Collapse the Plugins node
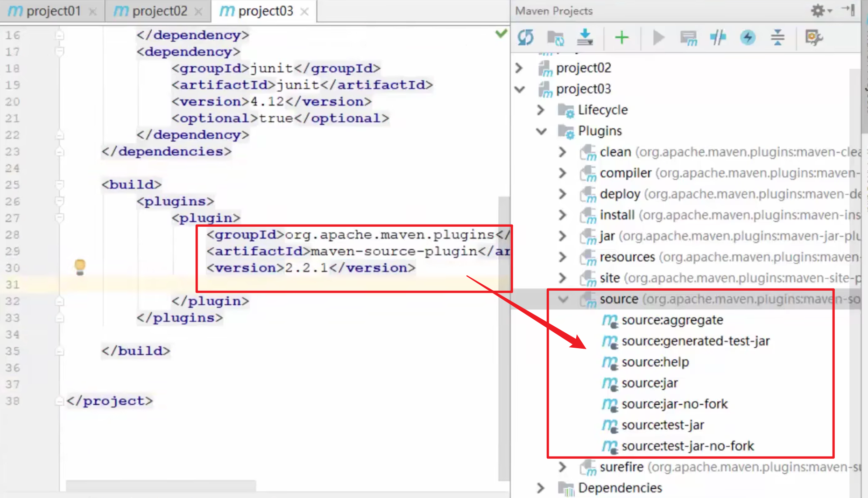Screen dimensions: 868x498 (x=541, y=131)
